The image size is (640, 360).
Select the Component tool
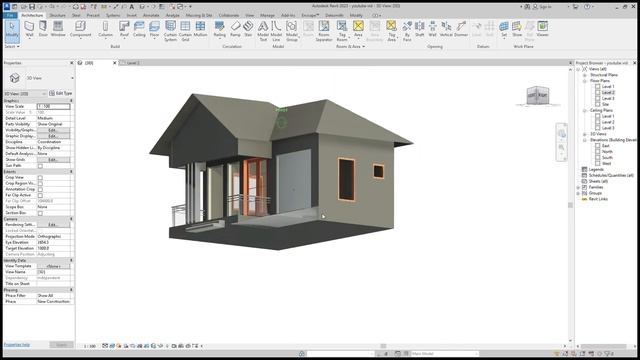[80, 29]
